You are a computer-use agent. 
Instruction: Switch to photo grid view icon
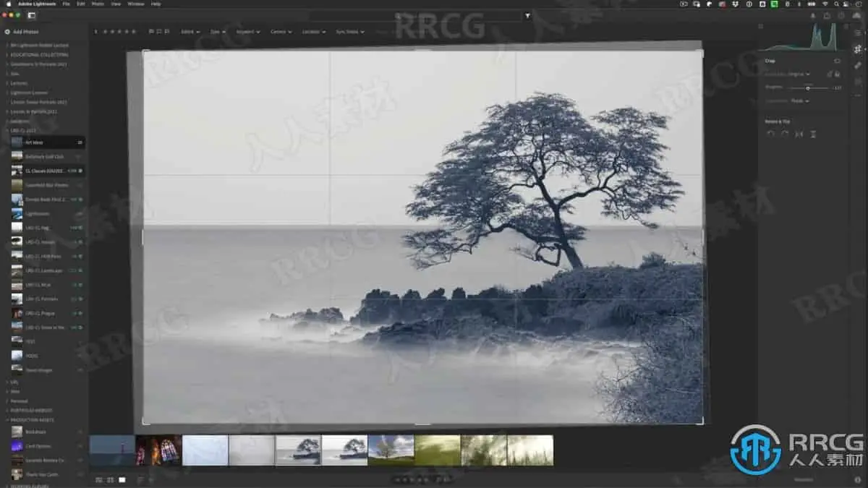[x=98, y=479]
